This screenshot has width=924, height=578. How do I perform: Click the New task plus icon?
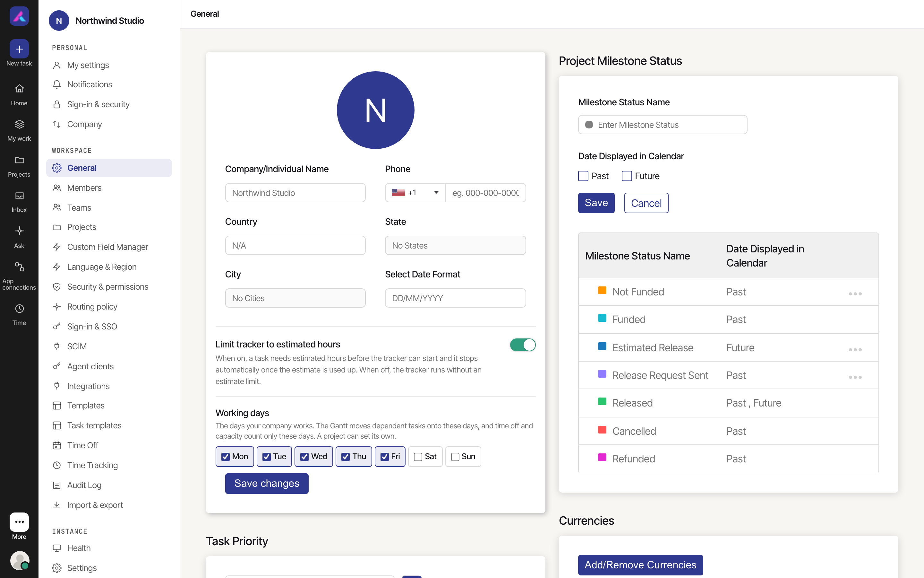[x=19, y=49]
